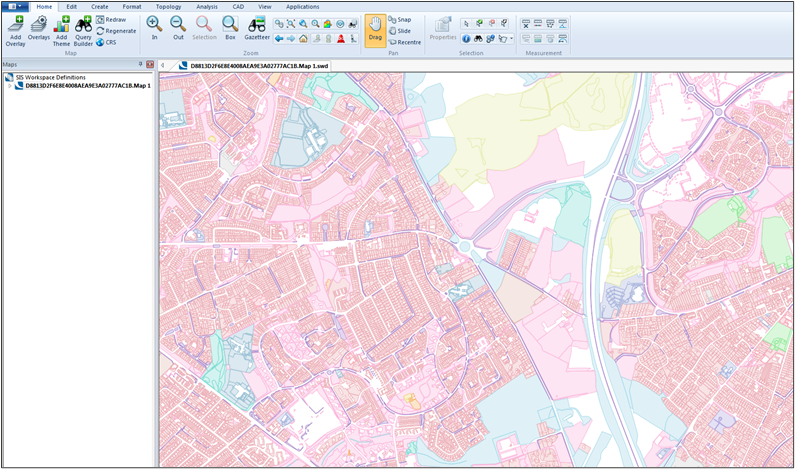Click the Add Overlay icon
The height and width of the screenshot is (469, 795).
pyautogui.click(x=15, y=26)
